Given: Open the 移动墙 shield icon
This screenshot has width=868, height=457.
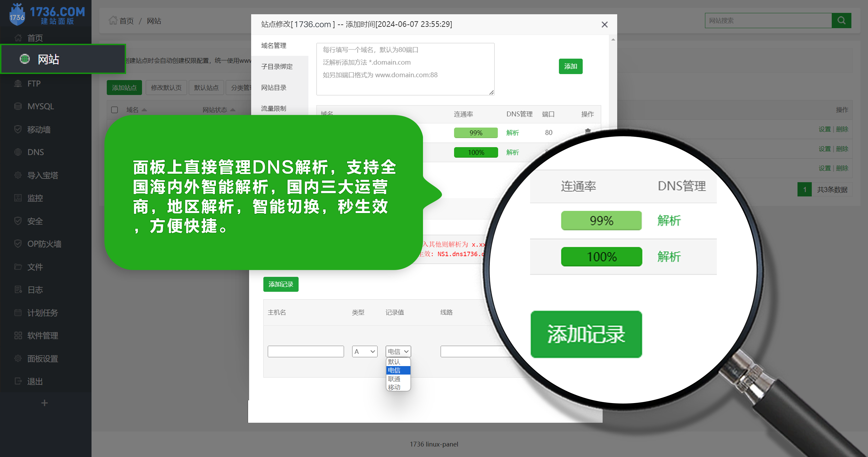Looking at the screenshot, I should pos(18,129).
